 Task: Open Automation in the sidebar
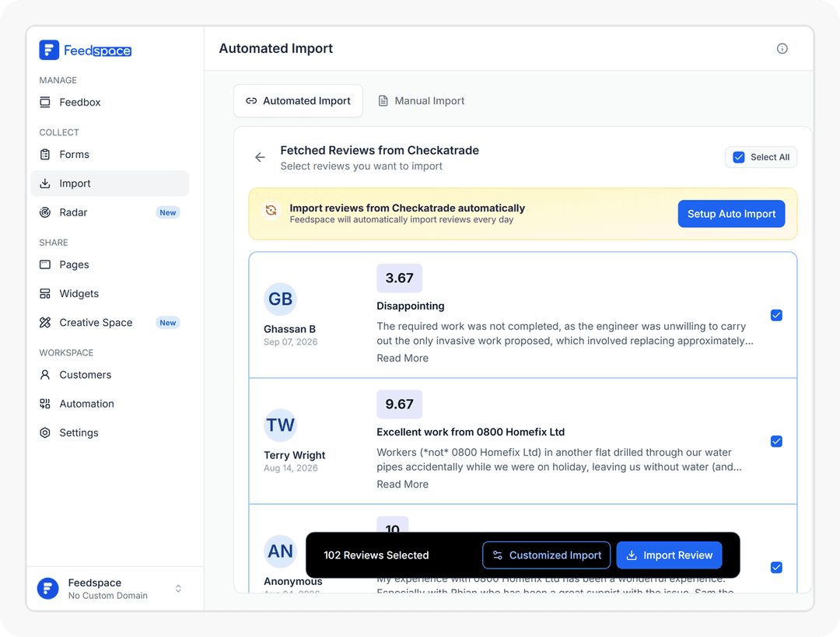click(x=110, y=404)
